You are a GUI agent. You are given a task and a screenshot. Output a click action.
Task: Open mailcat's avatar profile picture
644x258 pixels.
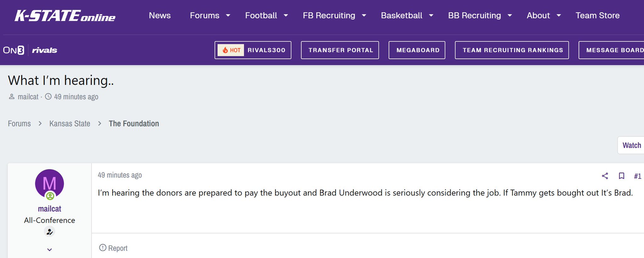pyautogui.click(x=49, y=184)
